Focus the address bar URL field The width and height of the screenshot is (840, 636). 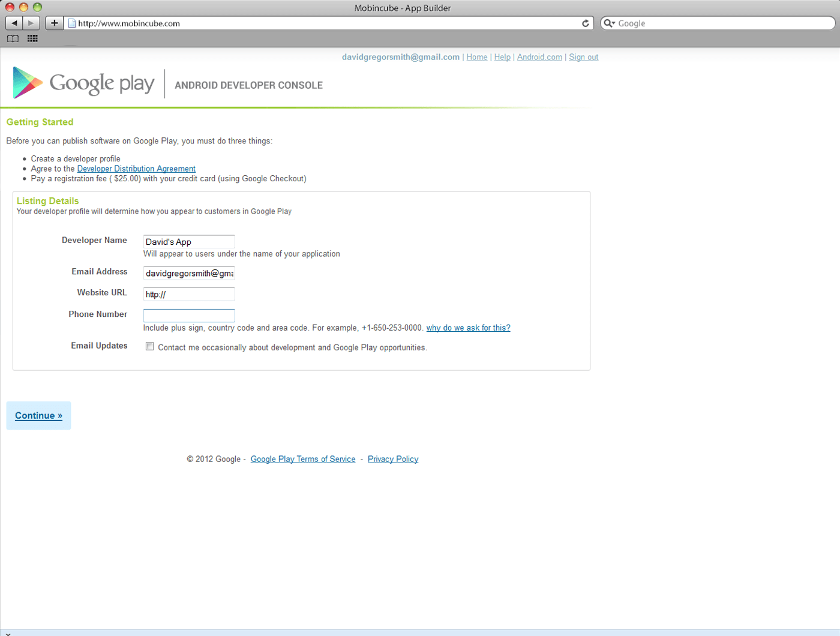click(x=328, y=23)
